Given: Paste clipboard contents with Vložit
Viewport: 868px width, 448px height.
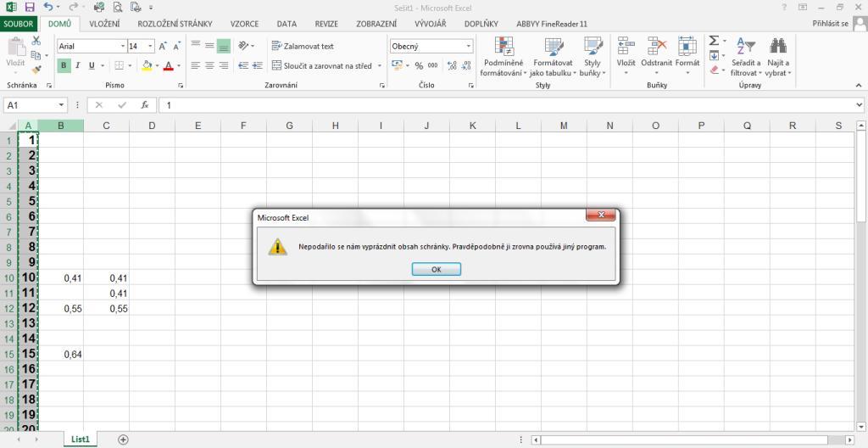Looking at the screenshot, I should click(x=15, y=53).
